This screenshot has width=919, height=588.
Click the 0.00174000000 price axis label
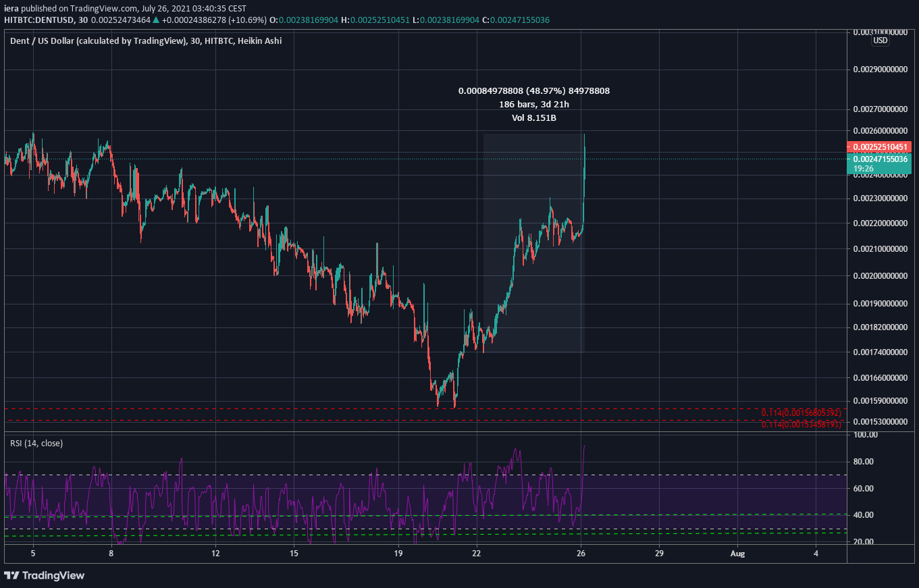(x=881, y=352)
